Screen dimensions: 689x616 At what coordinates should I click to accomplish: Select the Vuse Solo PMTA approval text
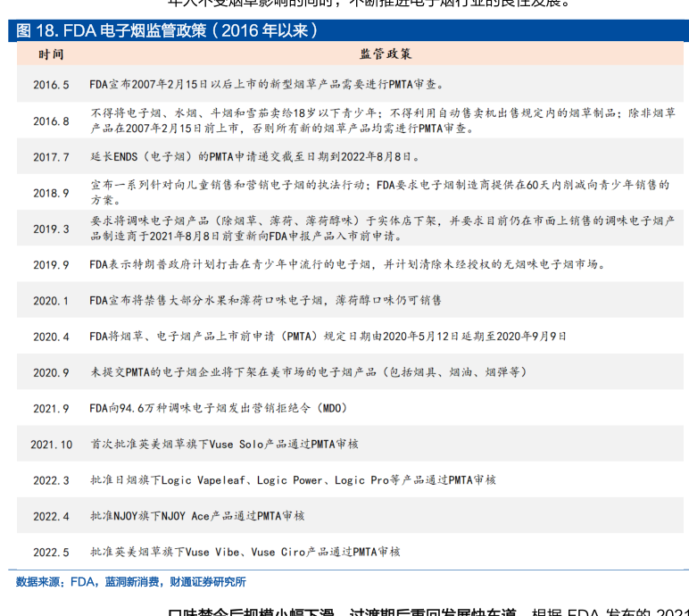(x=224, y=444)
